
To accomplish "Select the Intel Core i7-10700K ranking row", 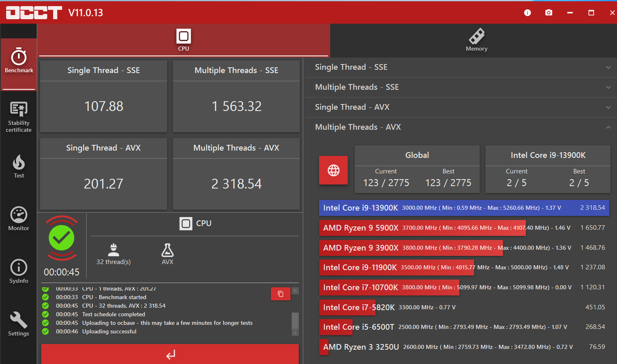I will (x=464, y=287).
